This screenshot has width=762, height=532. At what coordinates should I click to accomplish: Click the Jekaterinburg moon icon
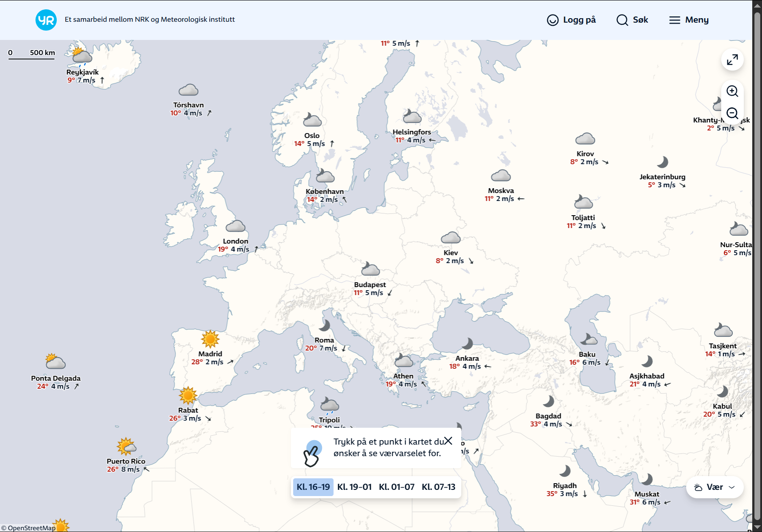coord(662,162)
